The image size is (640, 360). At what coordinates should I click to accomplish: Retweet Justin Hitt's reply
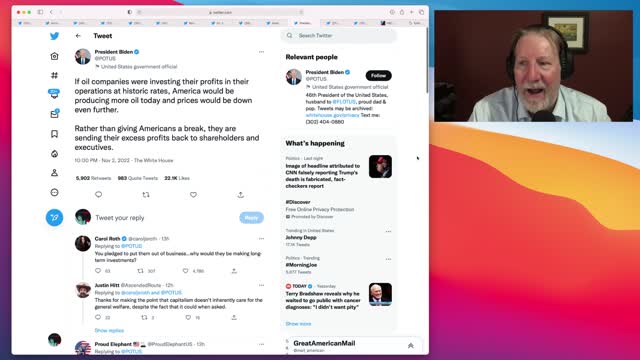144,317
